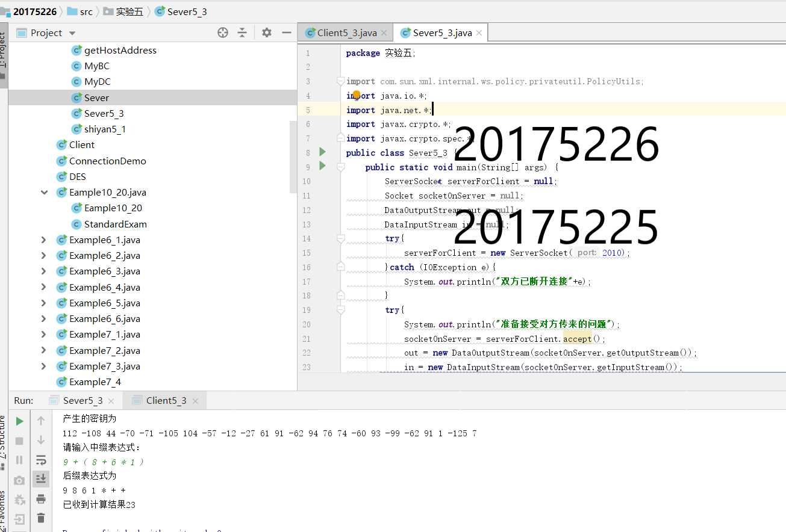Expand the Example6_5.java tree node

pos(44,303)
